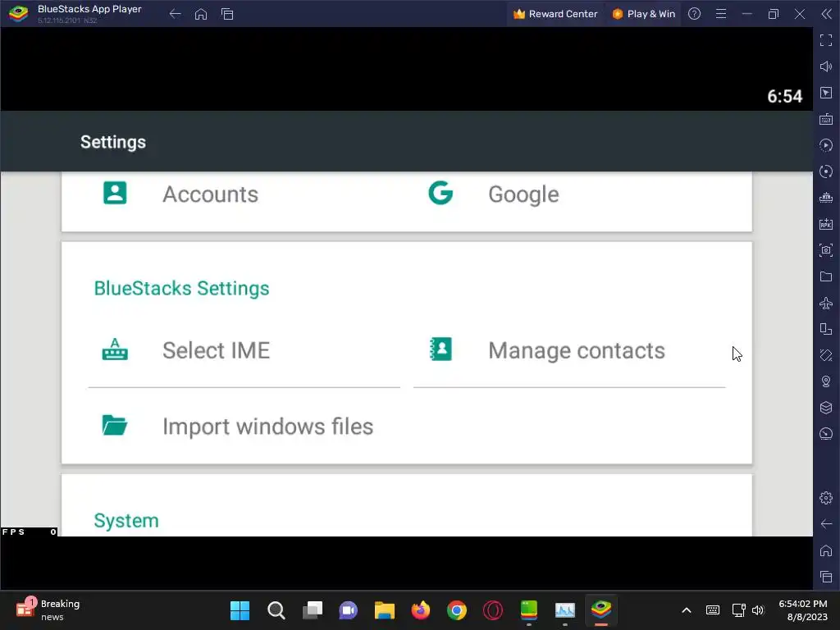Toggle cursor lock icon in sidebar
This screenshot has width=840, height=630.
[826, 93]
